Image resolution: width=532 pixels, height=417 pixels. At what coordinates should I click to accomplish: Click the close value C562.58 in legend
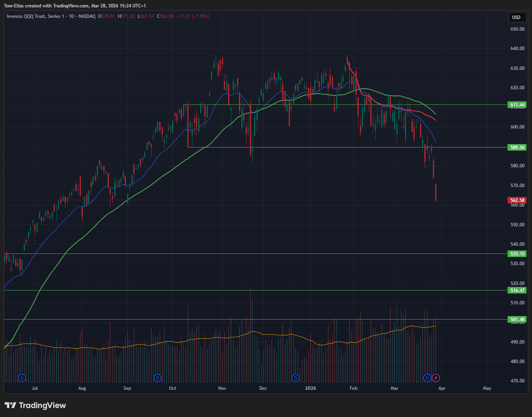coord(165,16)
